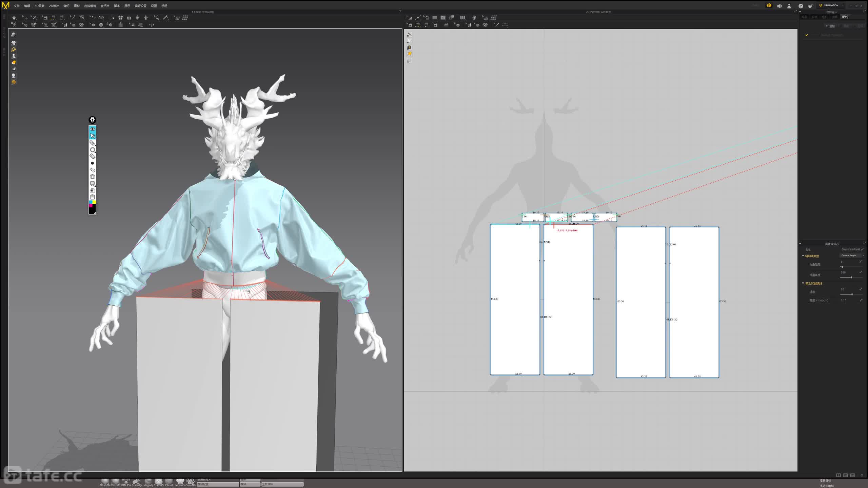Select the eye view tool in floating palette
Image resolution: width=868 pixels, height=488 pixels.
[x=92, y=129]
